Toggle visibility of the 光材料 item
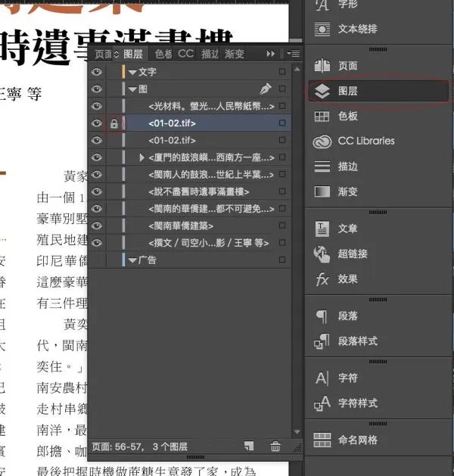454x476 pixels. 97,106
